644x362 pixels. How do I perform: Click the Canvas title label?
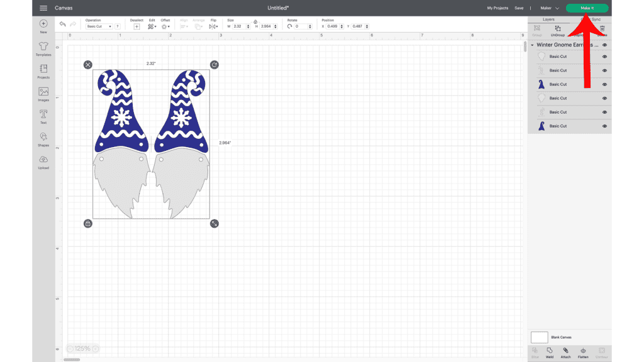pyautogui.click(x=64, y=8)
